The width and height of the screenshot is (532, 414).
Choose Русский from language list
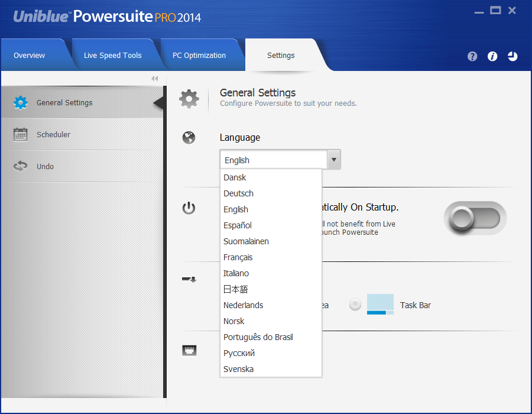coord(271,353)
